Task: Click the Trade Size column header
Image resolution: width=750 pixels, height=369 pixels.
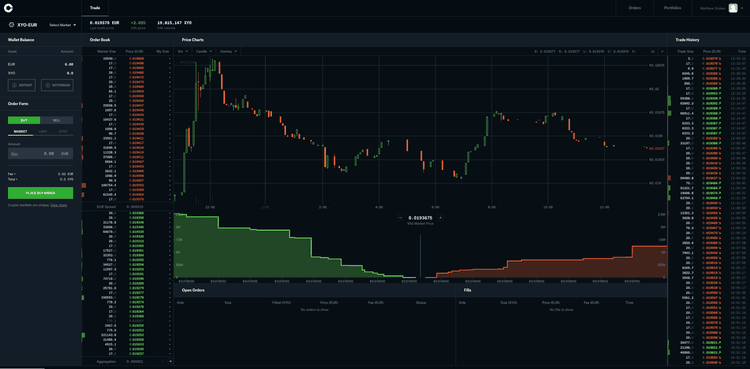Action: [x=685, y=51]
